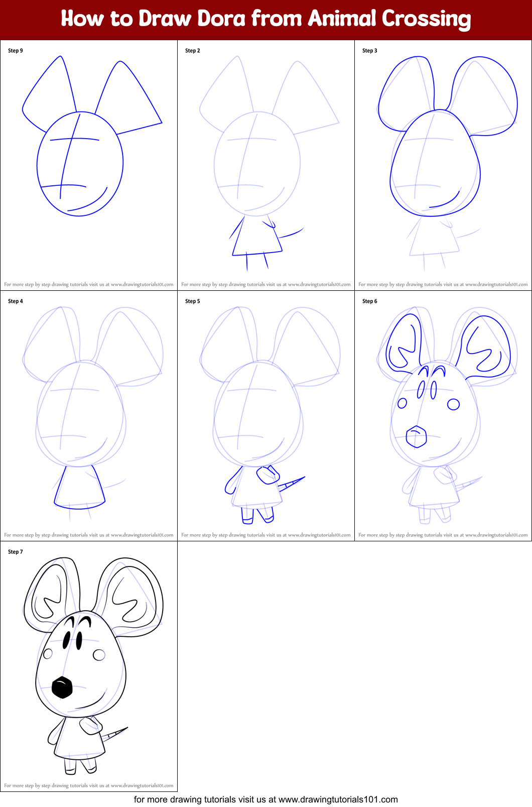The image size is (532, 807).
Task: Click the 'Step 4' label
Action: point(16,301)
